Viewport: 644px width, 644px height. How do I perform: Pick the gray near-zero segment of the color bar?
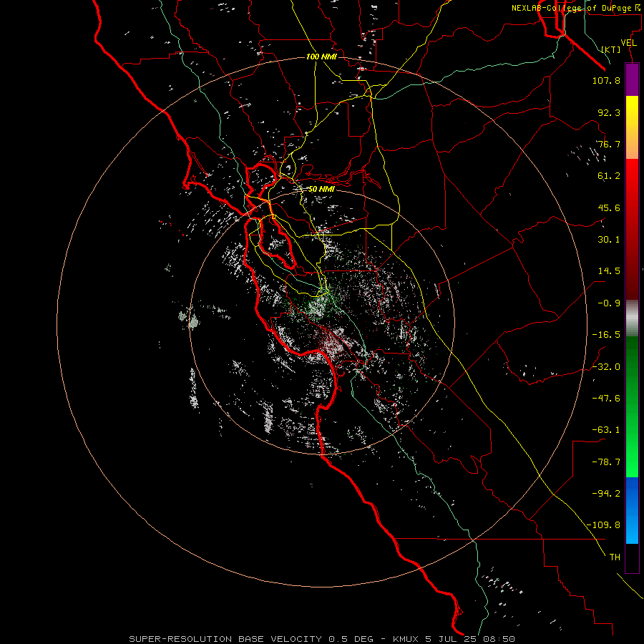click(x=632, y=318)
